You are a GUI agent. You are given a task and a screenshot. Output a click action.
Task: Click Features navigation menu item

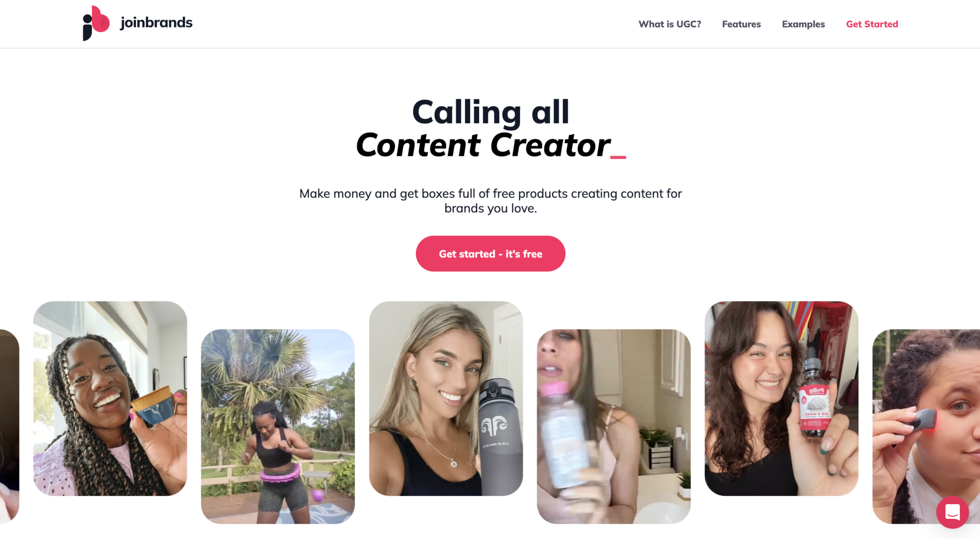tap(741, 24)
